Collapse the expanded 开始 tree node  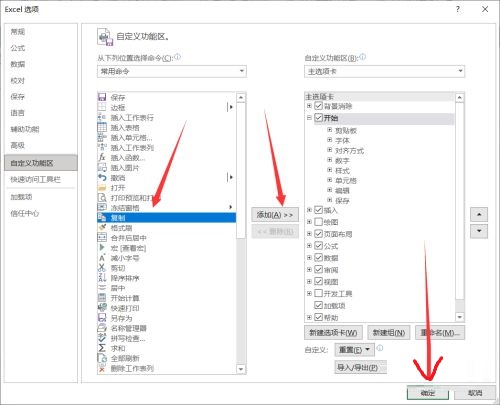click(309, 117)
